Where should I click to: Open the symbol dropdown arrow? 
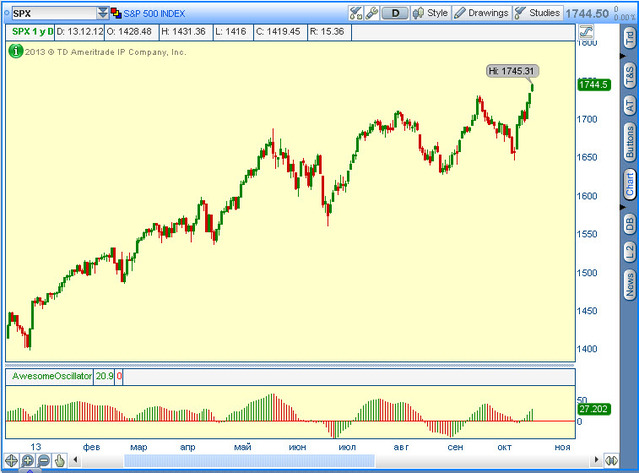pyautogui.click(x=103, y=13)
